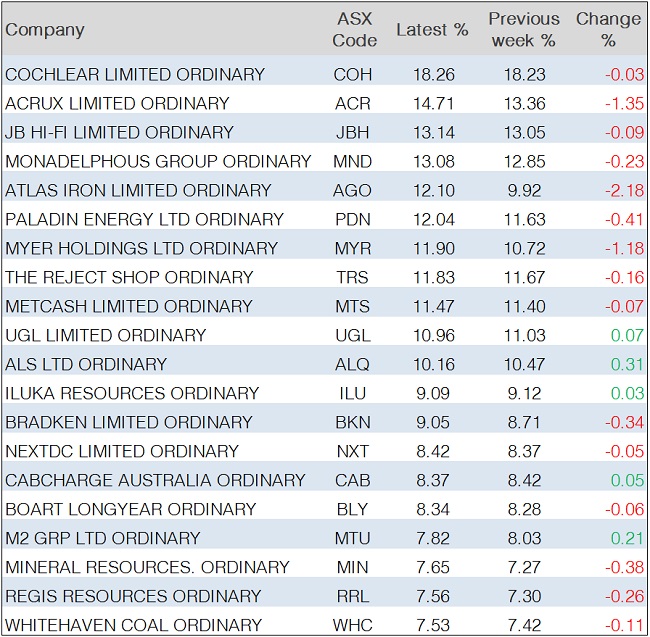Click the Change % column header
The image size is (650, 637).
click(x=608, y=30)
